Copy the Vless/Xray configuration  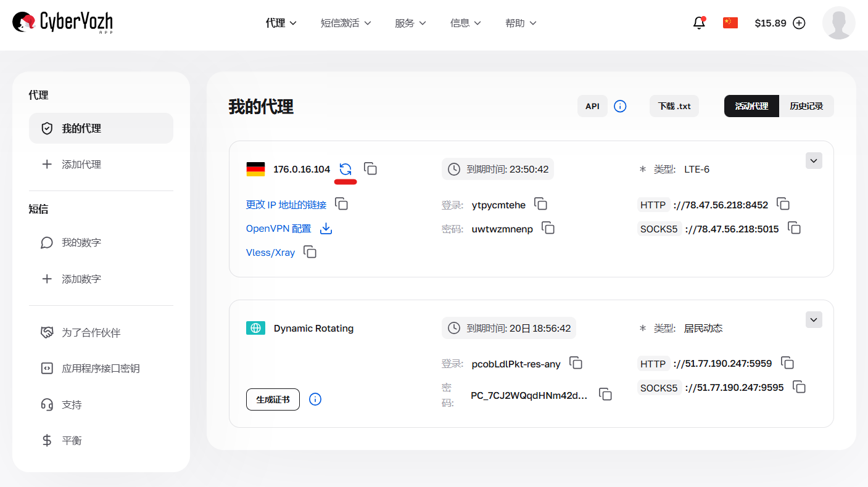[x=310, y=252]
